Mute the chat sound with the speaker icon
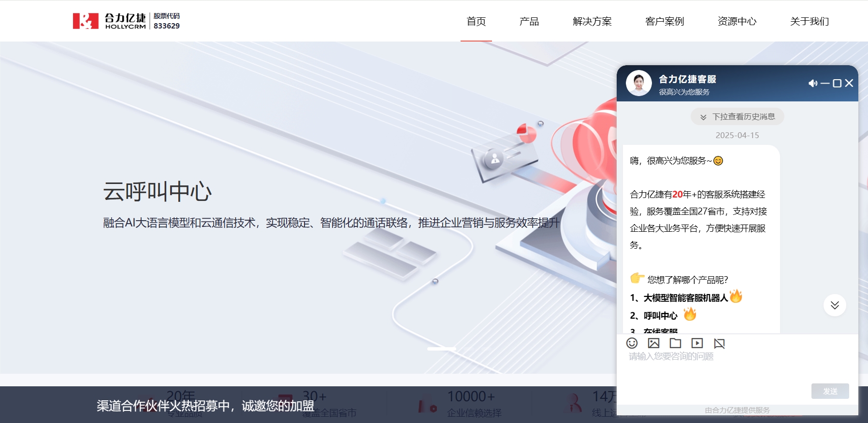Viewport: 868px width, 423px height. point(813,83)
